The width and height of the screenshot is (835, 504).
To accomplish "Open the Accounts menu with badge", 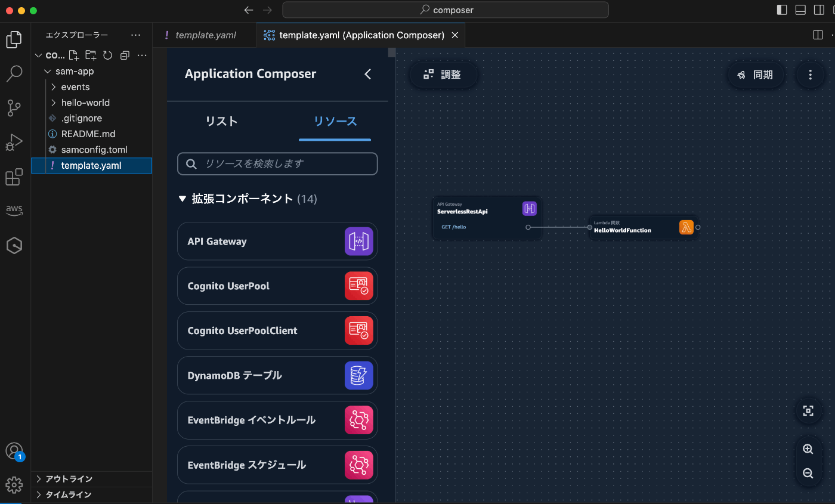I will tap(14, 452).
